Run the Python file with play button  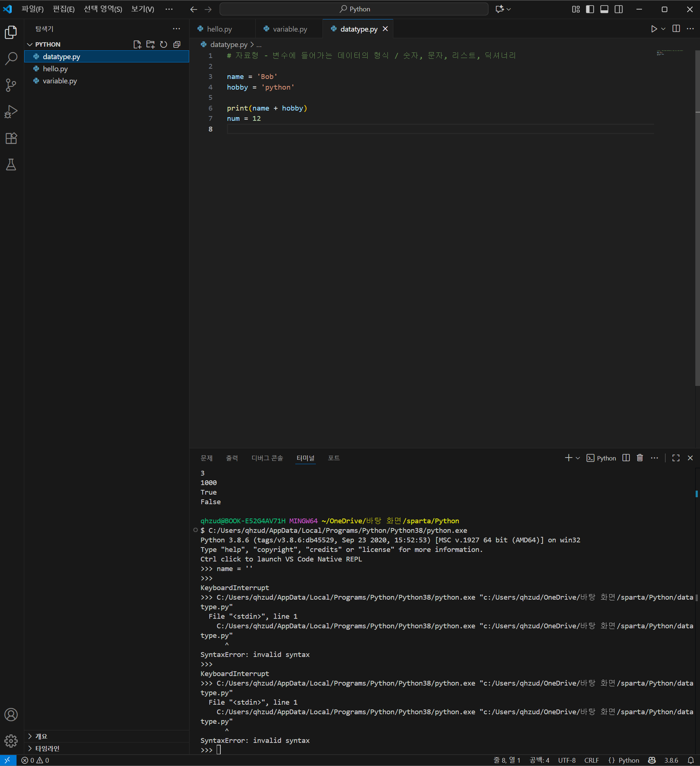pos(654,29)
